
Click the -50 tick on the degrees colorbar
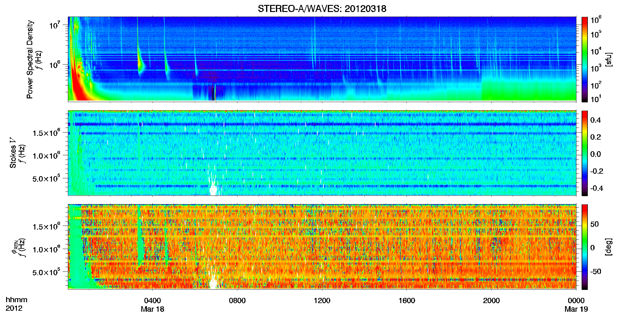click(x=595, y=272)
